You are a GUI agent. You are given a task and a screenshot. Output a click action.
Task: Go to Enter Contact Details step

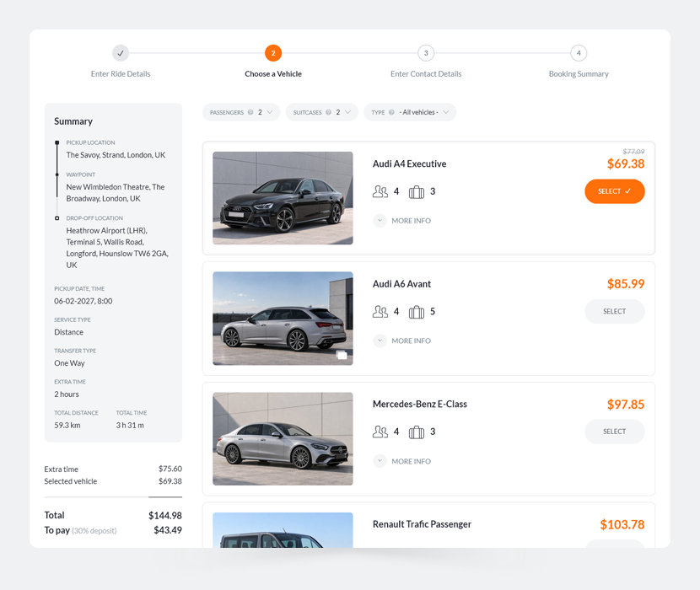pos(426,74)
